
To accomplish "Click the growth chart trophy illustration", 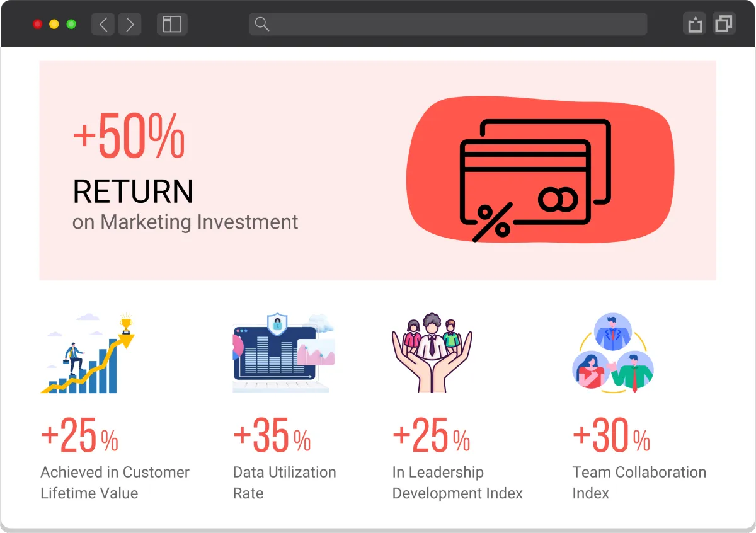I will (88, 353).
